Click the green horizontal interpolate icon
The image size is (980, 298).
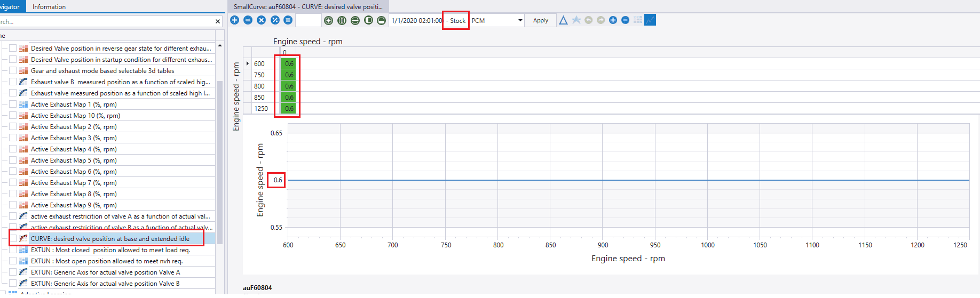tap(355, 20)
